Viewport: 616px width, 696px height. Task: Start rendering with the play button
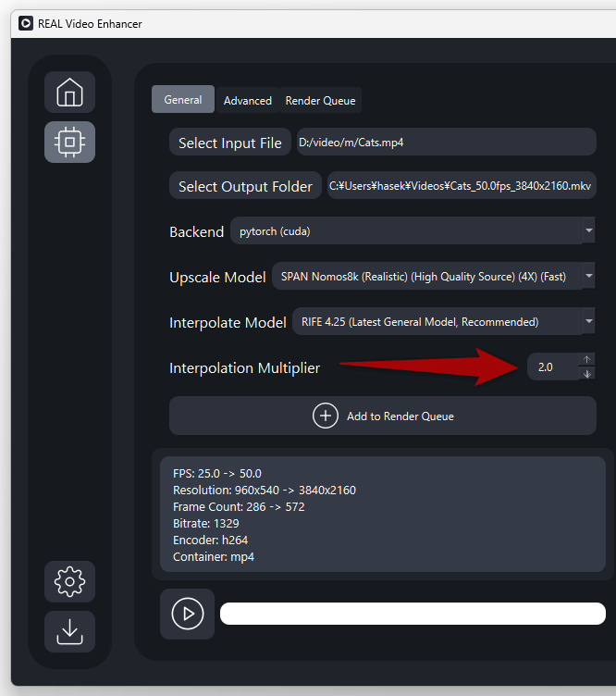[187, 614]
